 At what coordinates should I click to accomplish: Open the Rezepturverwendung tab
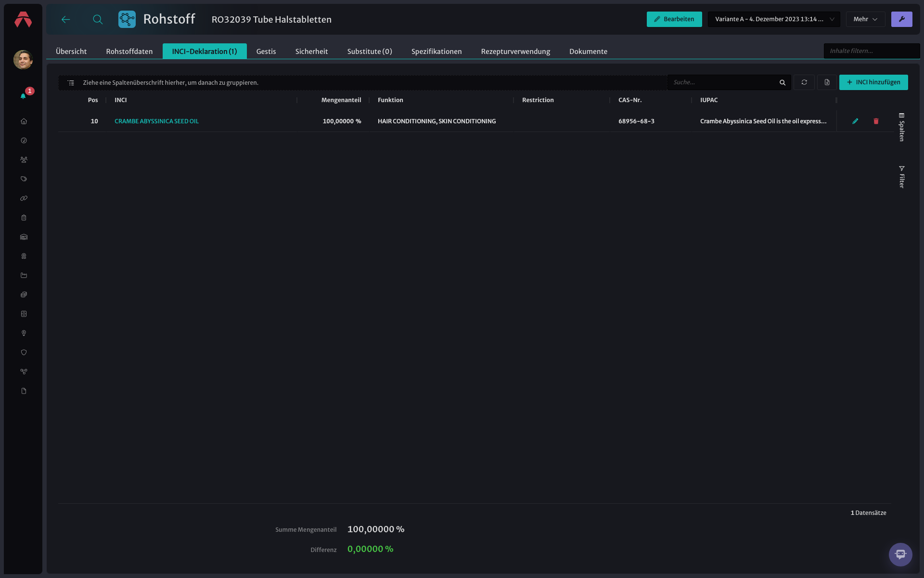(x=515, y=51)
